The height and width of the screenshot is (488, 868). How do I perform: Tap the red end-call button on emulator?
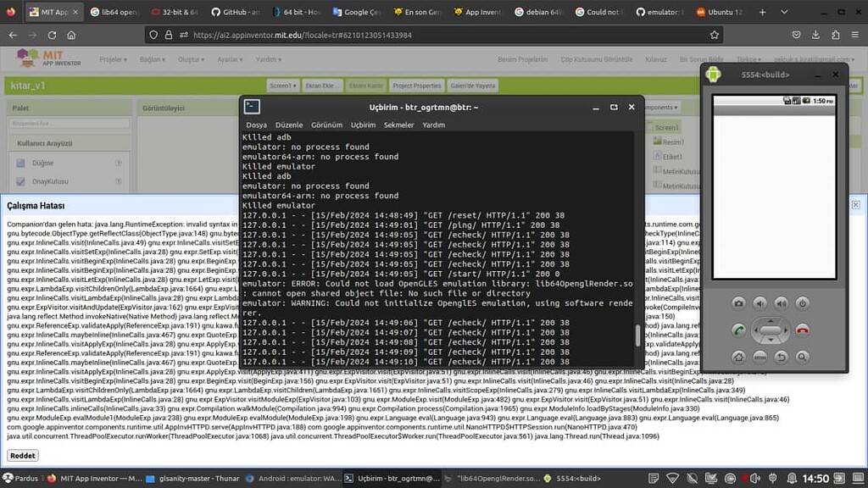(x=802, y=330)
